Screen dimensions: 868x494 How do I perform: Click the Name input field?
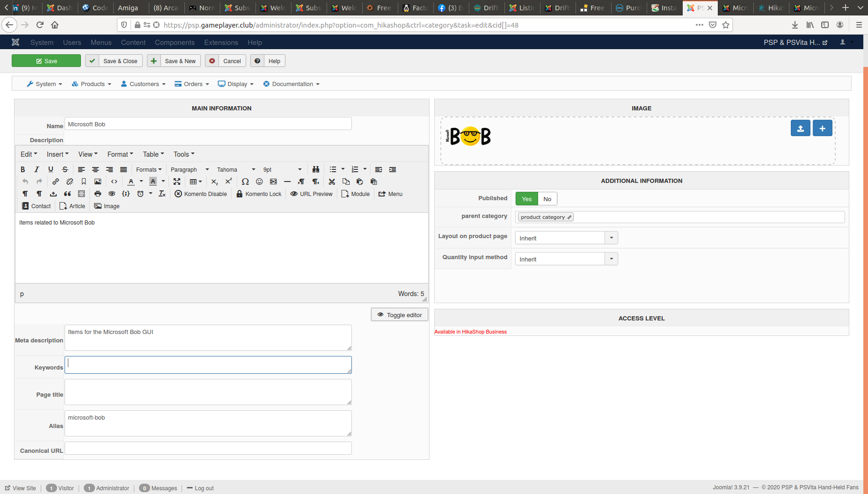tap(208, 124)
